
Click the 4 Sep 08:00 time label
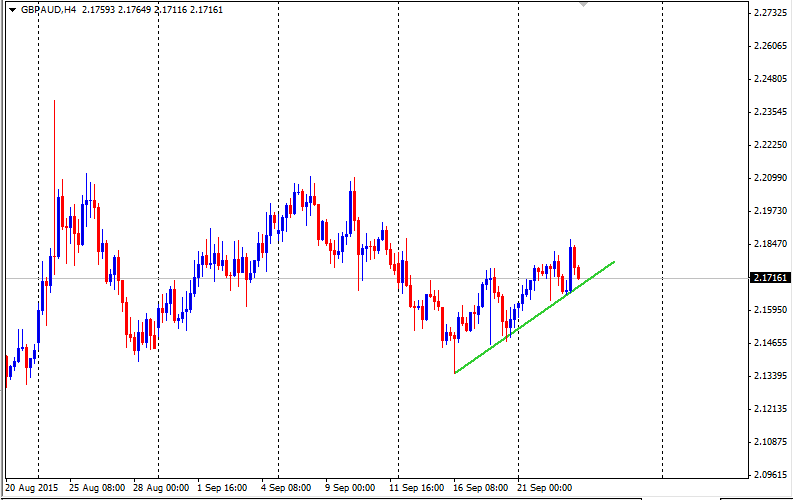[286, 488]
